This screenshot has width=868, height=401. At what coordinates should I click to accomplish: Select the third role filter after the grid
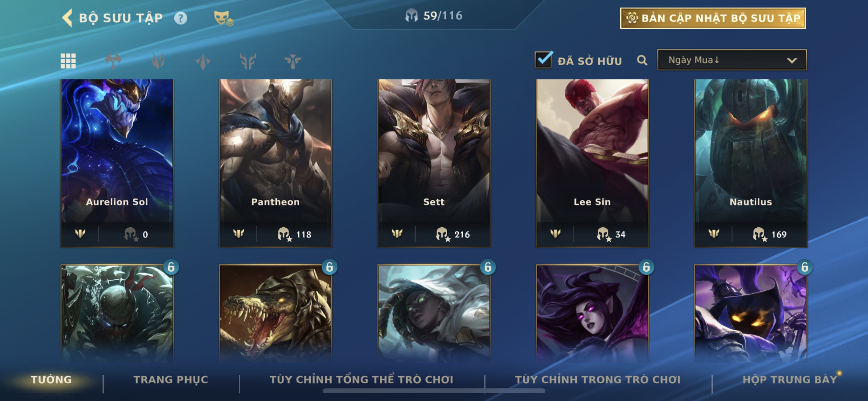(x=203, y=61)
